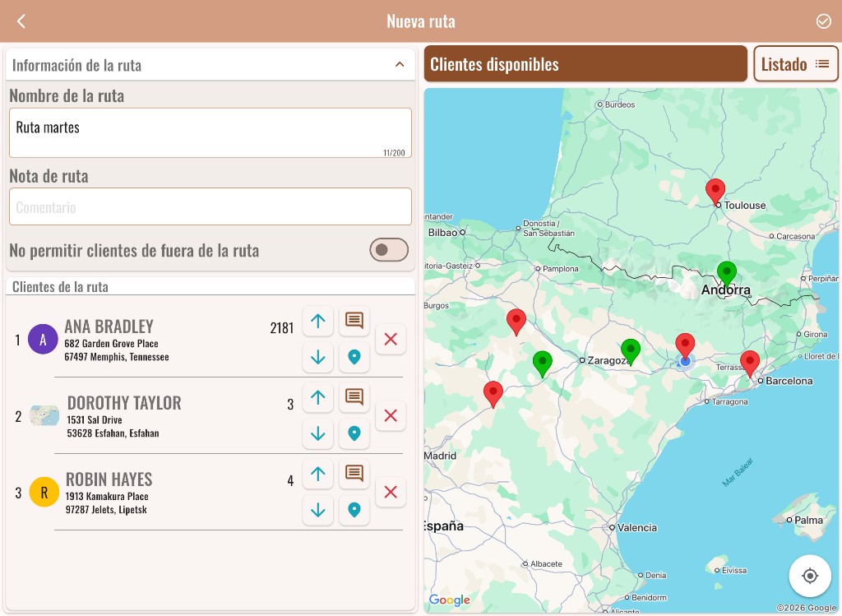The height and width of the screenshot is (616, 842).
Task: Edit the Nombre de la ruta field
Action: (x=210, y=132)
